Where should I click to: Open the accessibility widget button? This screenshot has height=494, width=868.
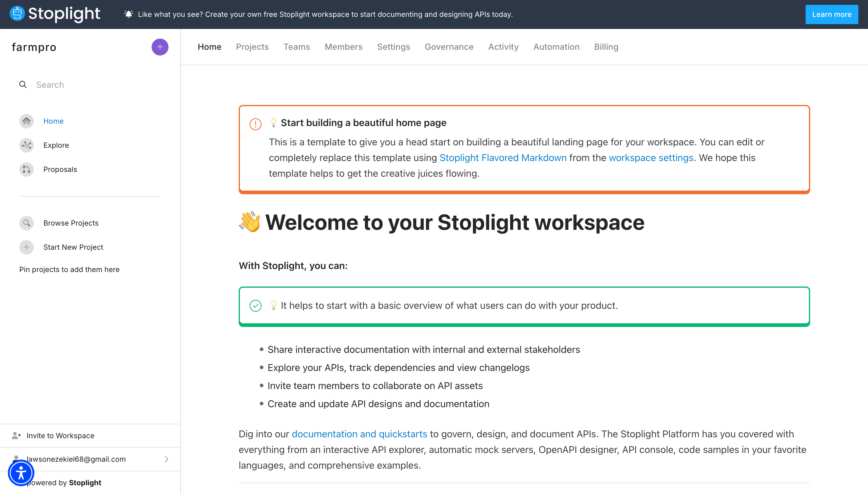[x=21, y=473]
